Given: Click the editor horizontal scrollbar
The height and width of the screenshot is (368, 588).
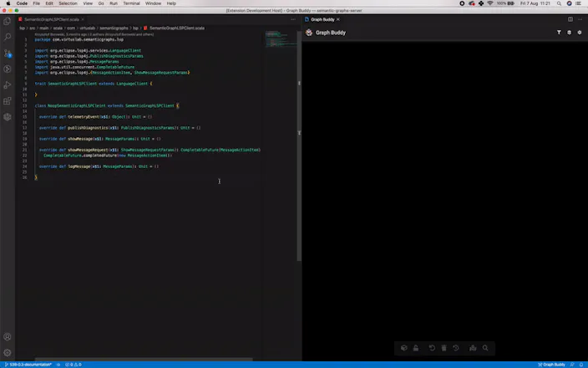Looking at the screenshot, I should (x=144, y=360).
